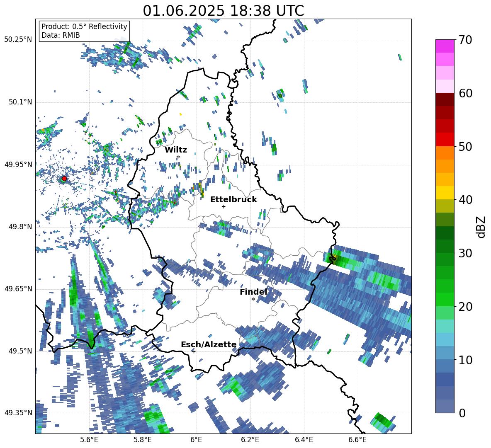Viewport: 491px width, 448px height.
Task: Click the colorbar value 0
Action: coord(462,413)
